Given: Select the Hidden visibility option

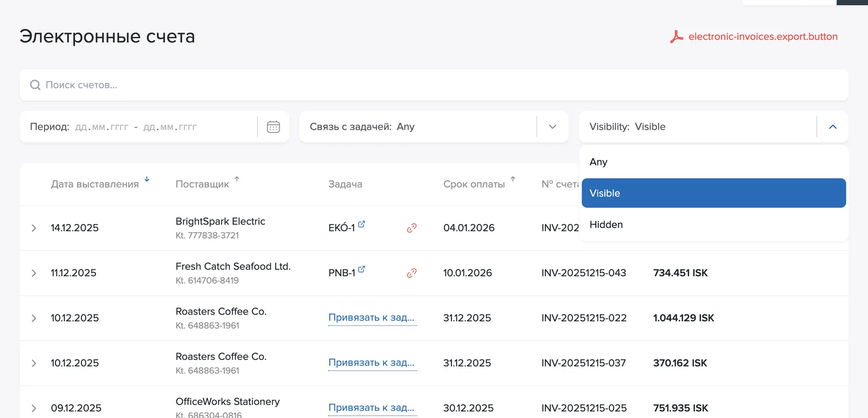Looking at the screenshot, I should click(713, 225).
